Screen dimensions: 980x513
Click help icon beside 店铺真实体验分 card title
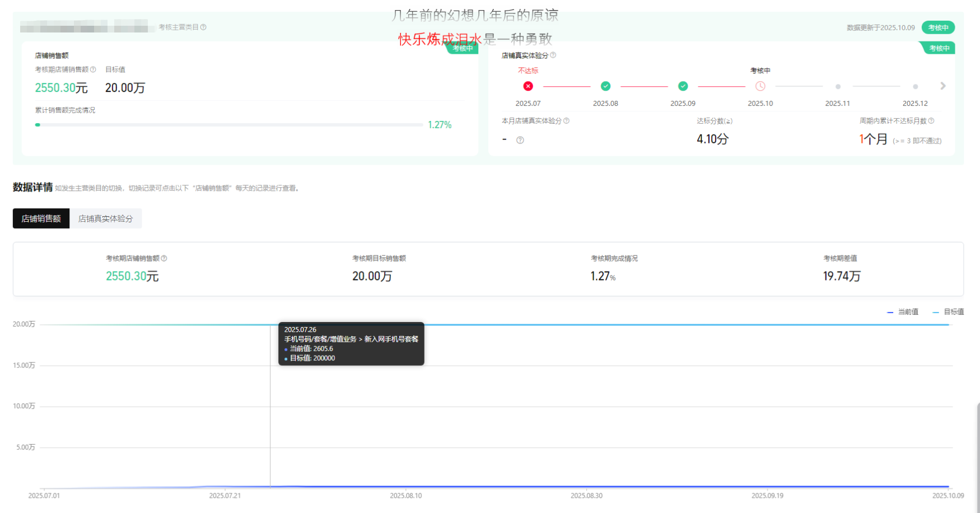point(553,55)
